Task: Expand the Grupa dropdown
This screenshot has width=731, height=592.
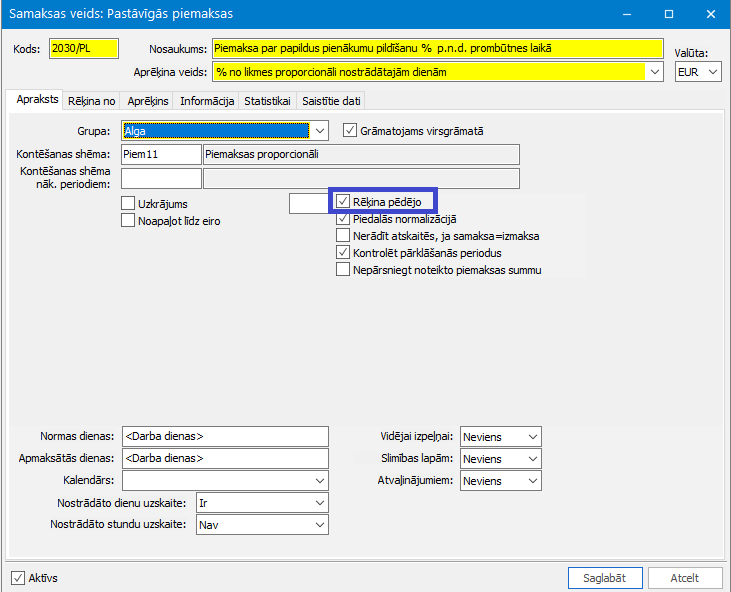Action: click(x=320, y=131)
